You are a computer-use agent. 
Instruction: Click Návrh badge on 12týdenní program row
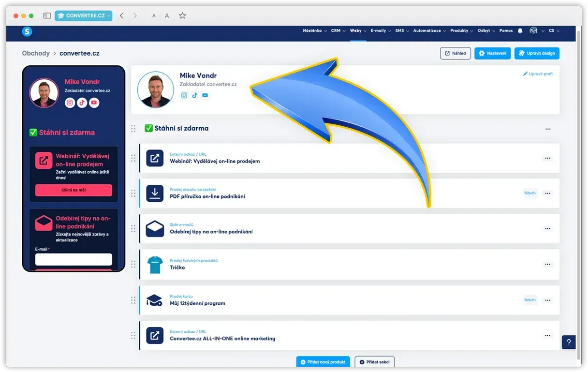(x=530, y=300)
